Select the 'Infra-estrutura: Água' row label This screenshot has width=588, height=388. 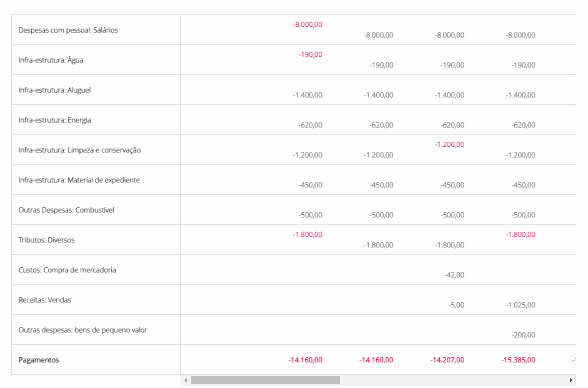coord(51,60)
